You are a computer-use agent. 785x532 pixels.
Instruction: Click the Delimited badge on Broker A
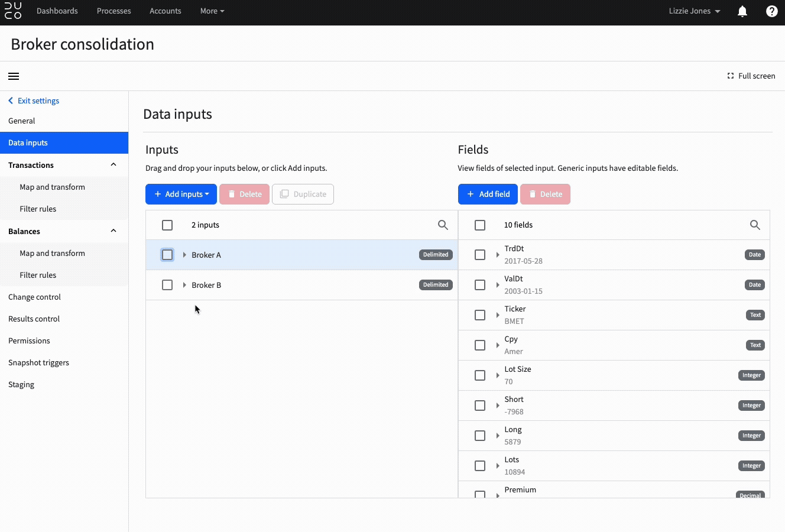click(x=436, y=255)
